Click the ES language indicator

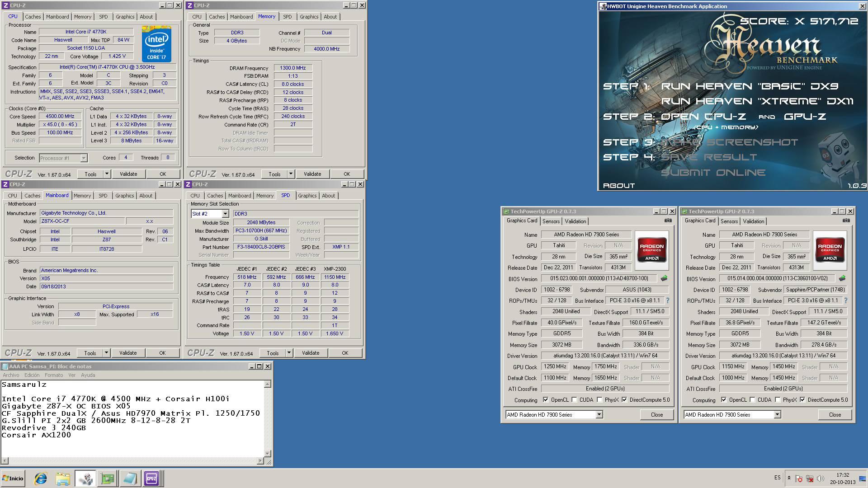[778, 478]
